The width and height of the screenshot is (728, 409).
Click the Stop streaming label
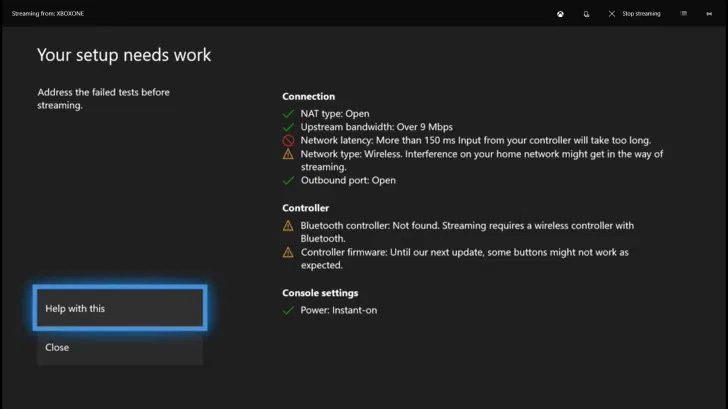coord(641,13)
